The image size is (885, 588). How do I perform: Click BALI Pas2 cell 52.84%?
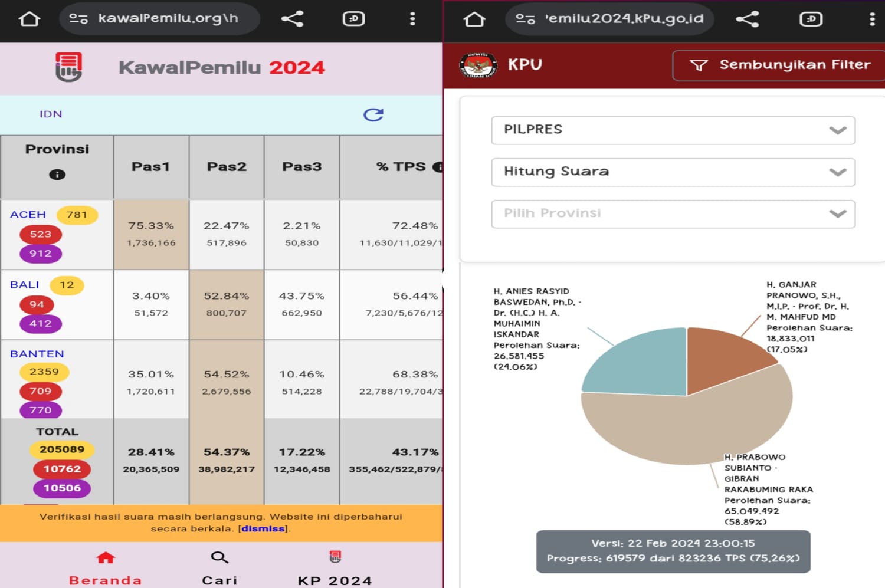pyautogui.click(x=227, y=304)
